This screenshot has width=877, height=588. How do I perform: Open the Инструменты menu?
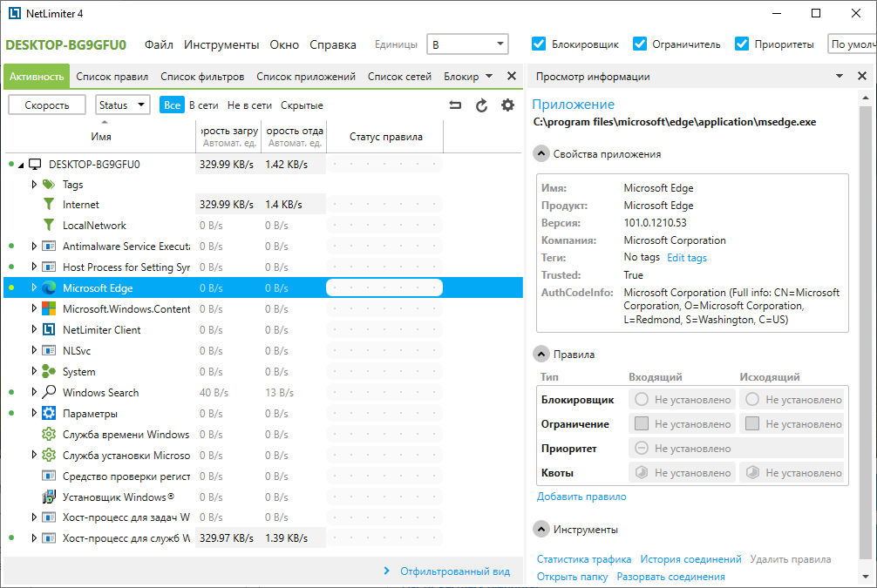click(221, 44)
